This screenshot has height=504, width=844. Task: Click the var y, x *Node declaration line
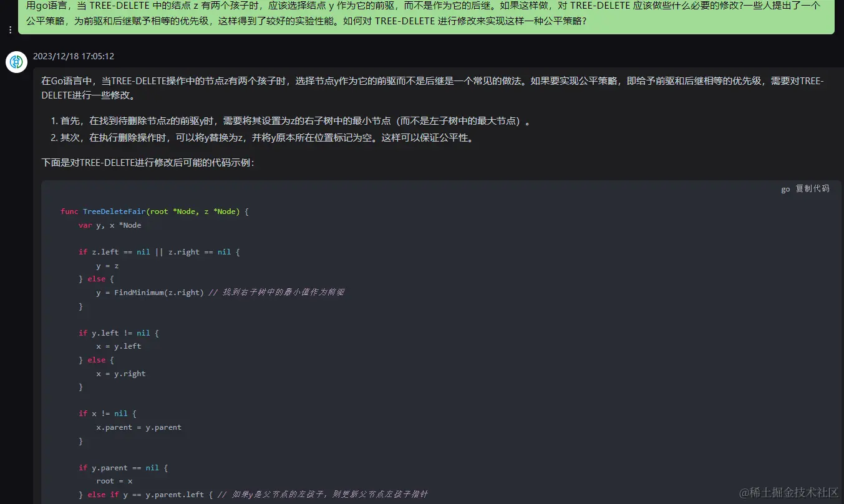click(109, 225)
